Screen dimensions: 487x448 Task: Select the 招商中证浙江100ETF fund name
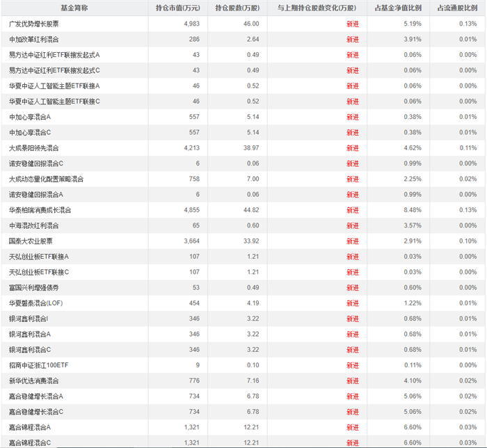tap(38, 365)
